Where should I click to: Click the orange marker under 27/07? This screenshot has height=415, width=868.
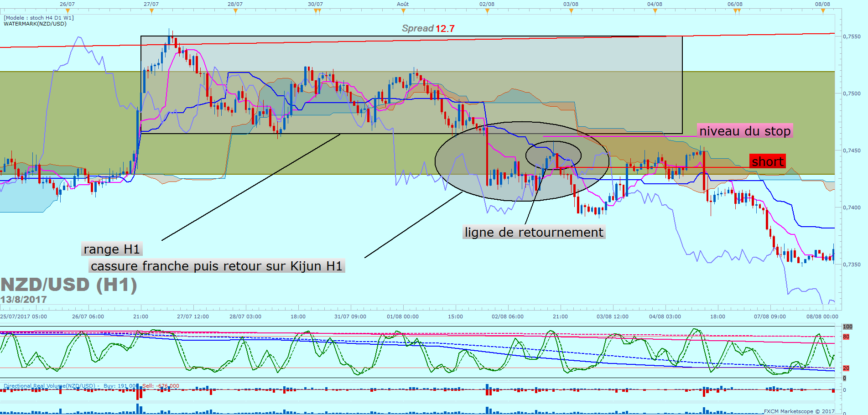(x=151, y=11)
